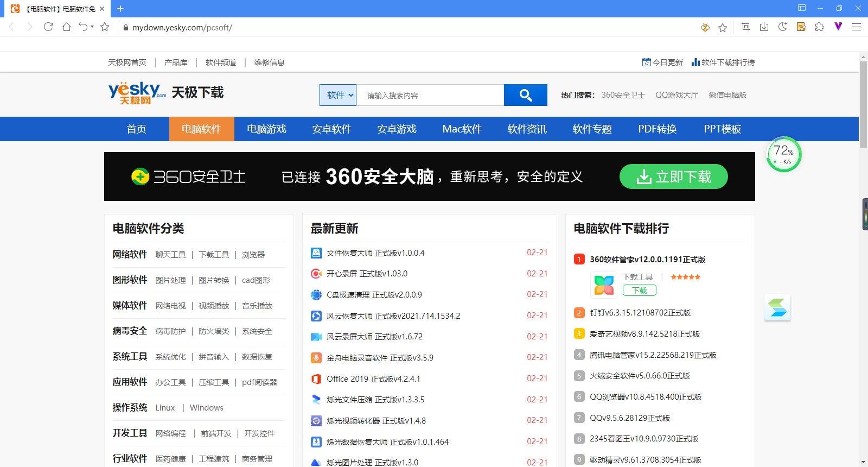Select the PDF转换 navigation tab
Screen dimensions: 868x467
pyautogui.click(x=658, y=129)
